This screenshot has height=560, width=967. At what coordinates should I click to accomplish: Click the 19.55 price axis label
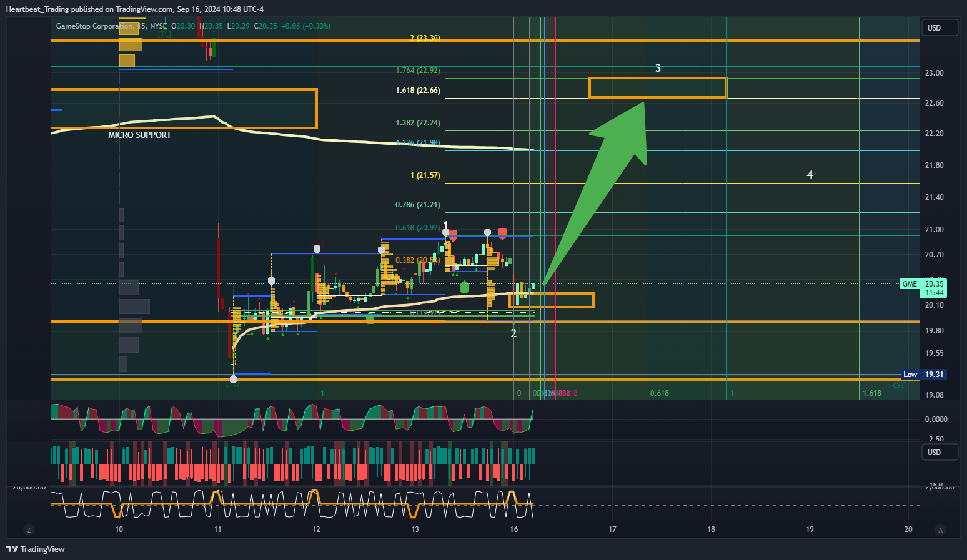point(934,353)
